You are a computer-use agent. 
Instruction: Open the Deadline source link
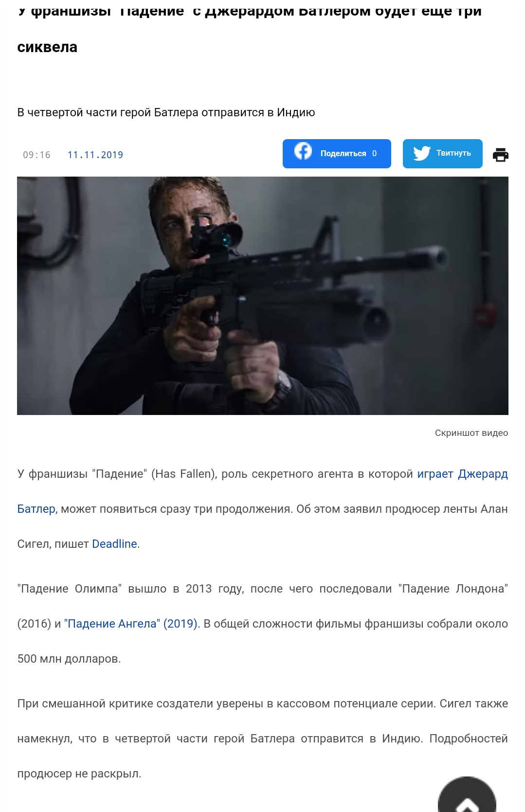(x=114, y=544)
